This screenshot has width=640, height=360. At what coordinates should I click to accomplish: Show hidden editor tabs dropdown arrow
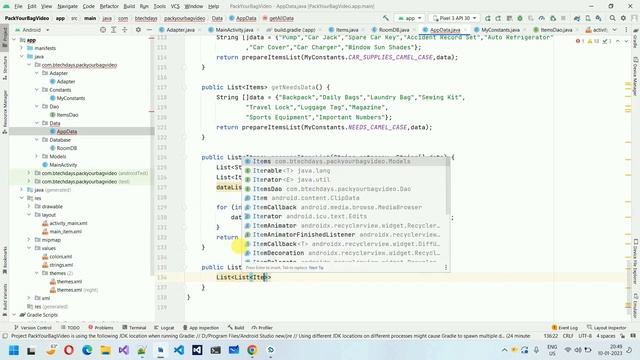[x=615, y=30]
